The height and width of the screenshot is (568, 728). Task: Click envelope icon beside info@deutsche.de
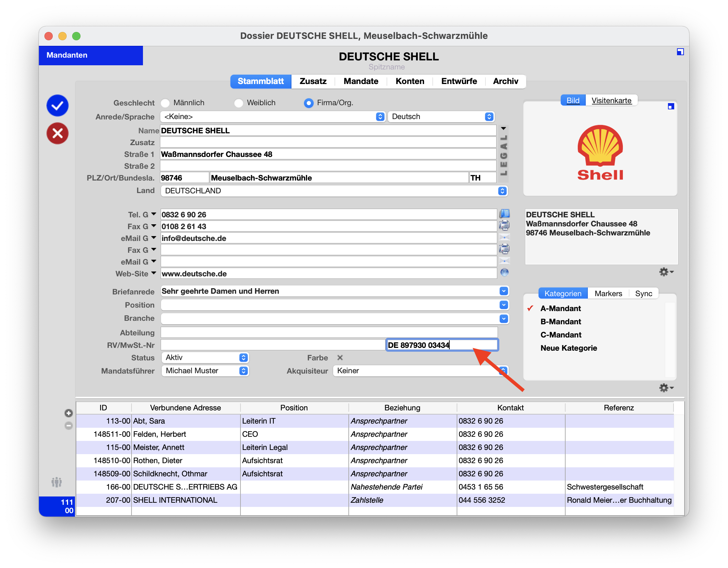pos(505,238)
